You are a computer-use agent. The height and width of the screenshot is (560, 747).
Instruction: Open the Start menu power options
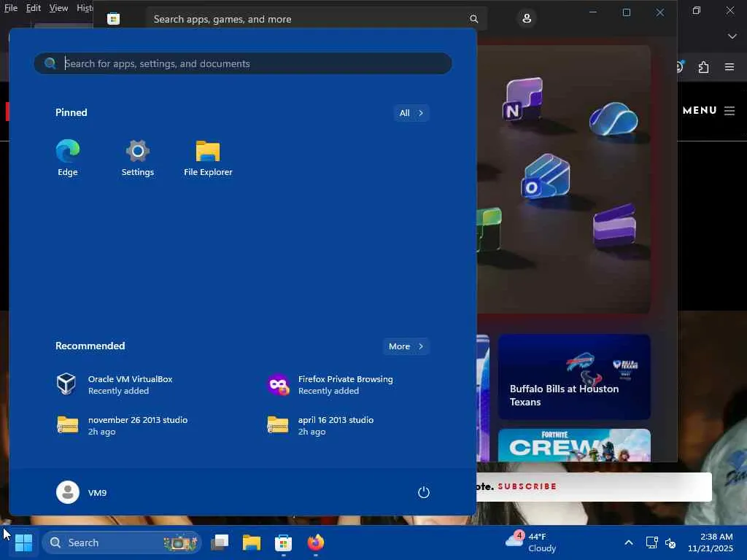click(x=424, y=492)
